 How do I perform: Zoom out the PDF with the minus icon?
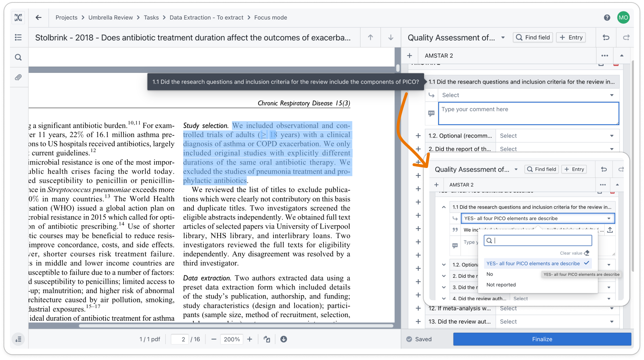214,339
